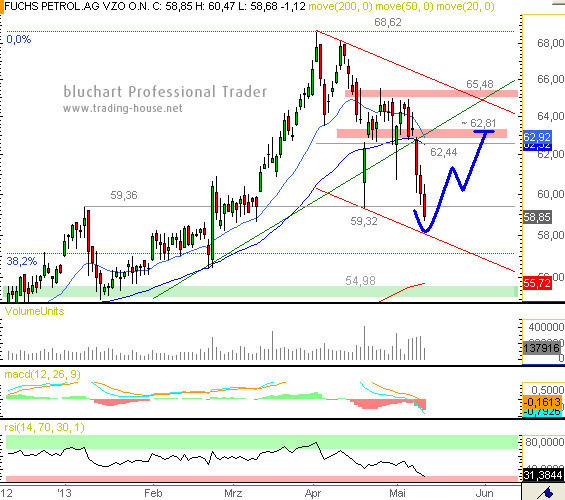The height and width of the screenshot is (500, 565).
Task: Click the Apr marker on time axis
Action: (312, 493)
